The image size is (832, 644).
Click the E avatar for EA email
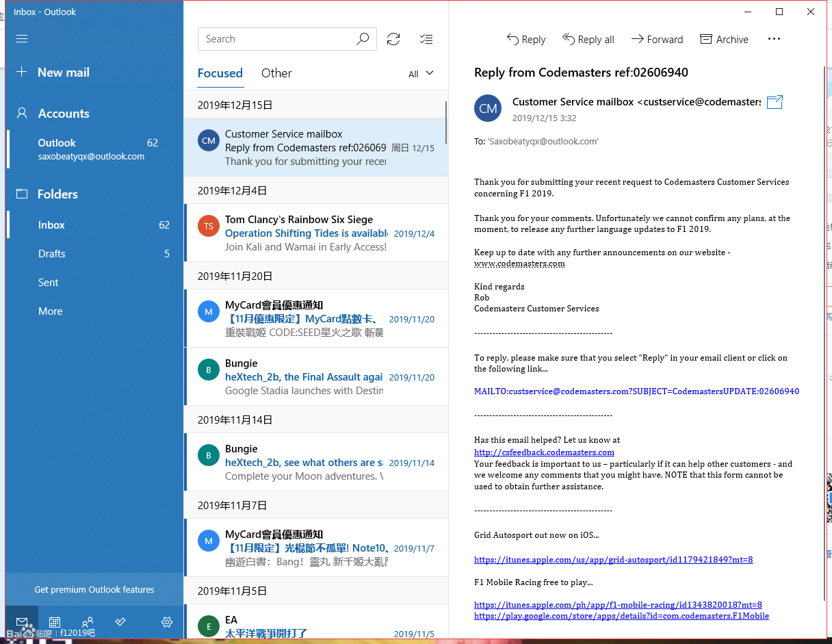209,626
